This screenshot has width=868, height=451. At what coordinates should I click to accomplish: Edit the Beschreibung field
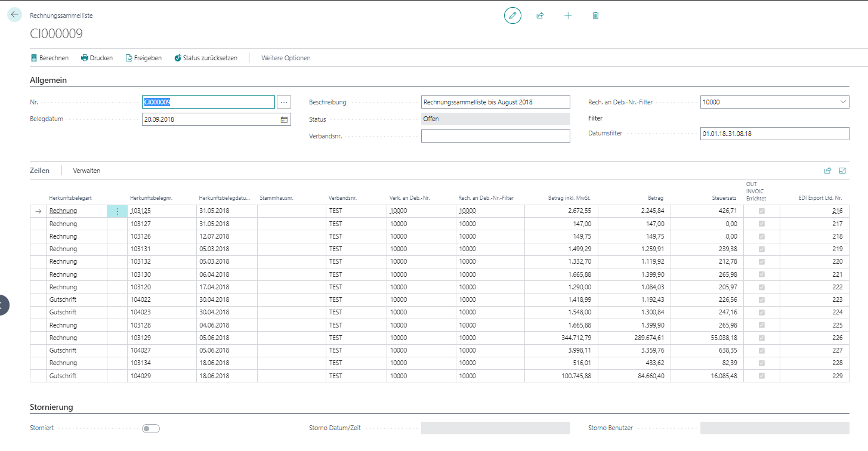[496, 102]
